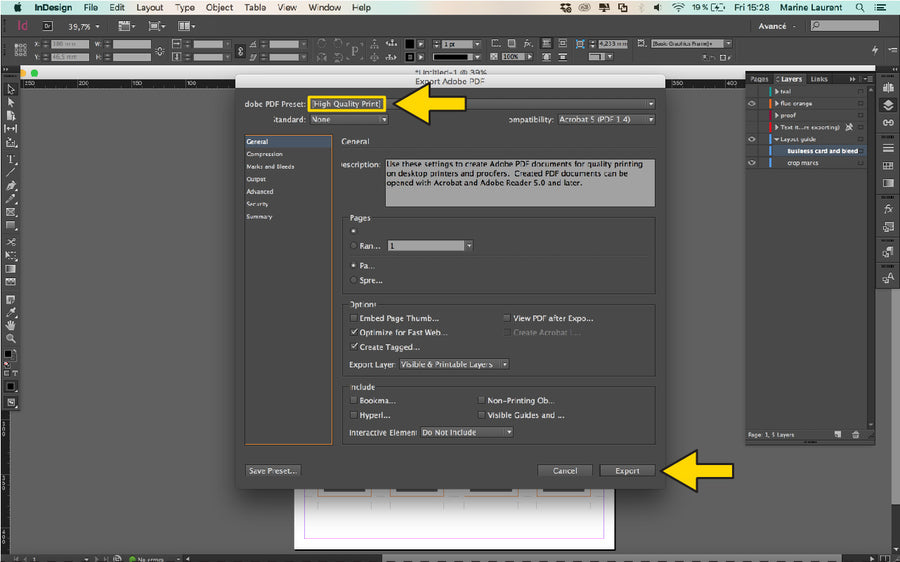Check the Hyperlinks include option
The width and height of the screenshot is (900, 562).
pos(354,414)
